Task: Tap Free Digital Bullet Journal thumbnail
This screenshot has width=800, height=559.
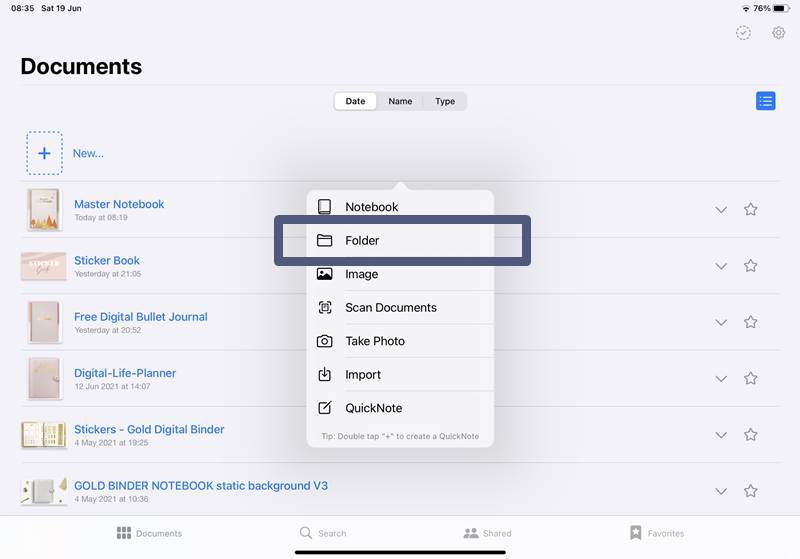Action: 44,322
